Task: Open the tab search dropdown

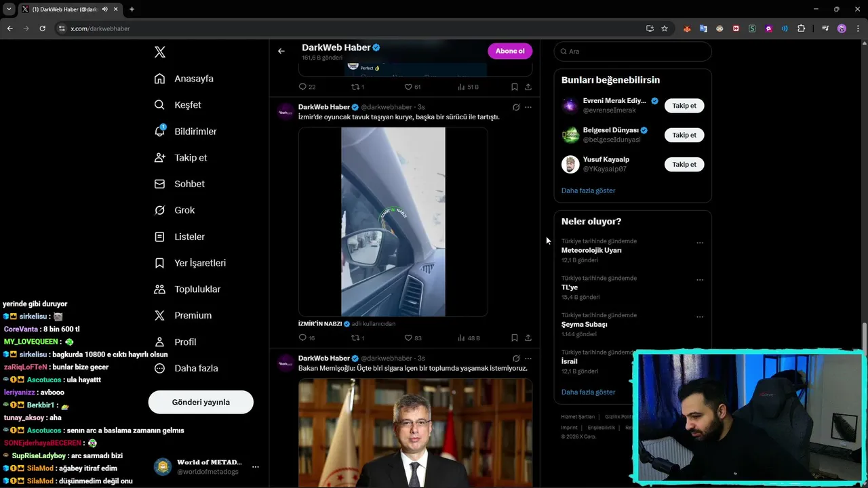Action: [9, 9]
